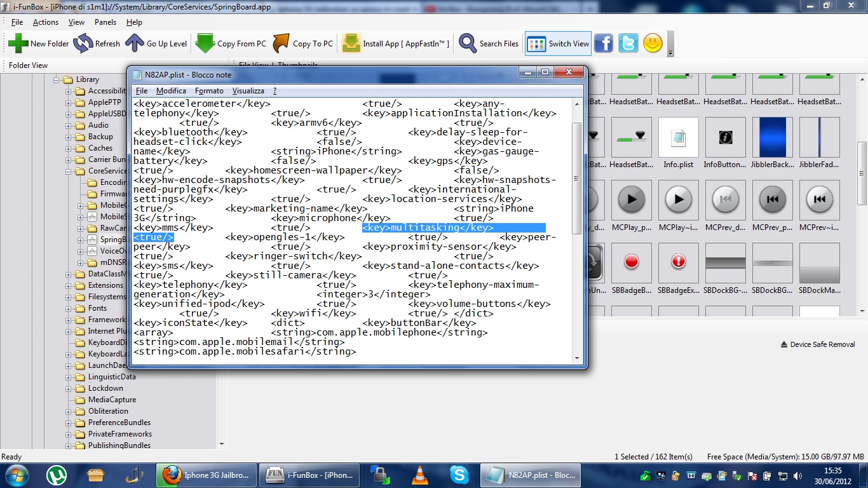Open VLC cone icon on taskbar
868x488 pixels.
(x=420, y=475)
